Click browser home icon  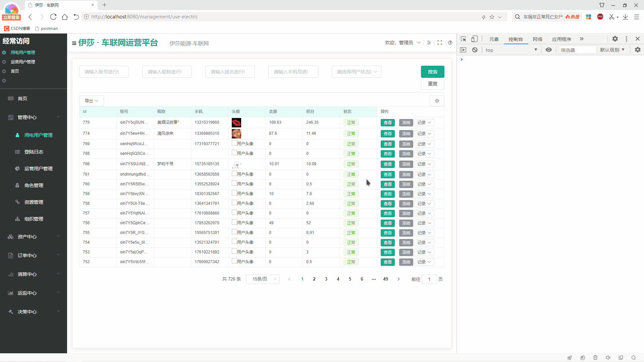point(65,17)
